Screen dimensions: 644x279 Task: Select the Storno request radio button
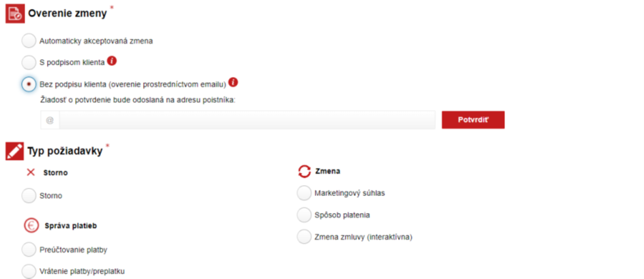click(x=29, y=196)
